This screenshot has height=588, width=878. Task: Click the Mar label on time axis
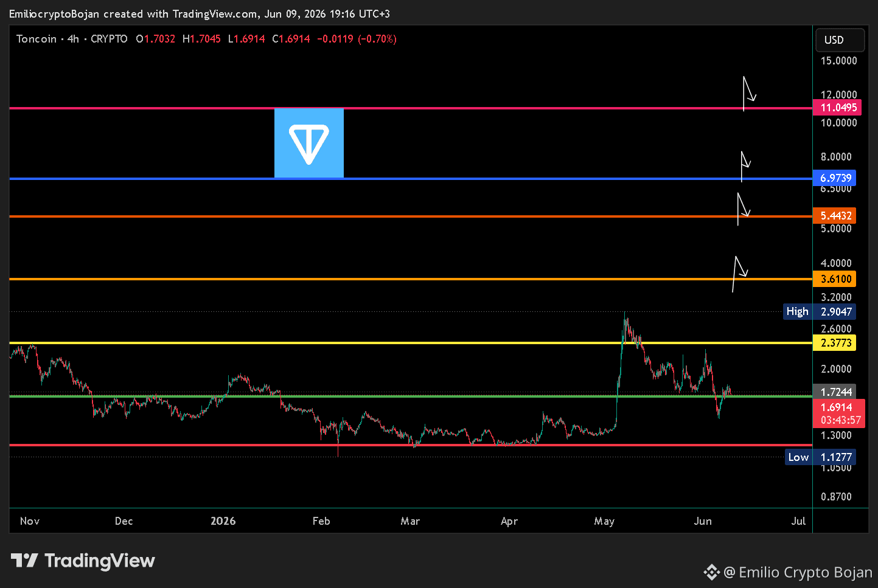pos(410,521)
